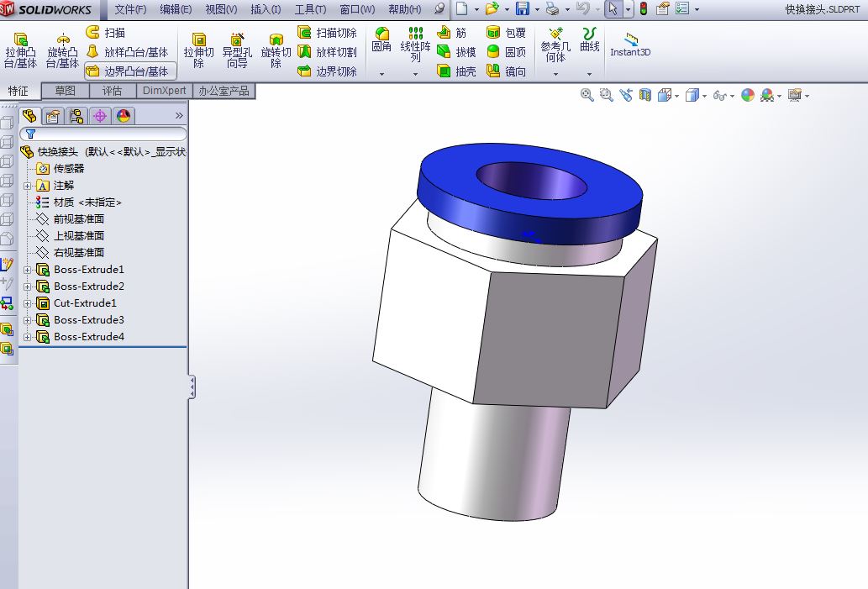This screenshot has height=589, width=868.
Task: Select the Lofted Boss/Base (放样凸台/基体) tool
Action: coord(128,52)
